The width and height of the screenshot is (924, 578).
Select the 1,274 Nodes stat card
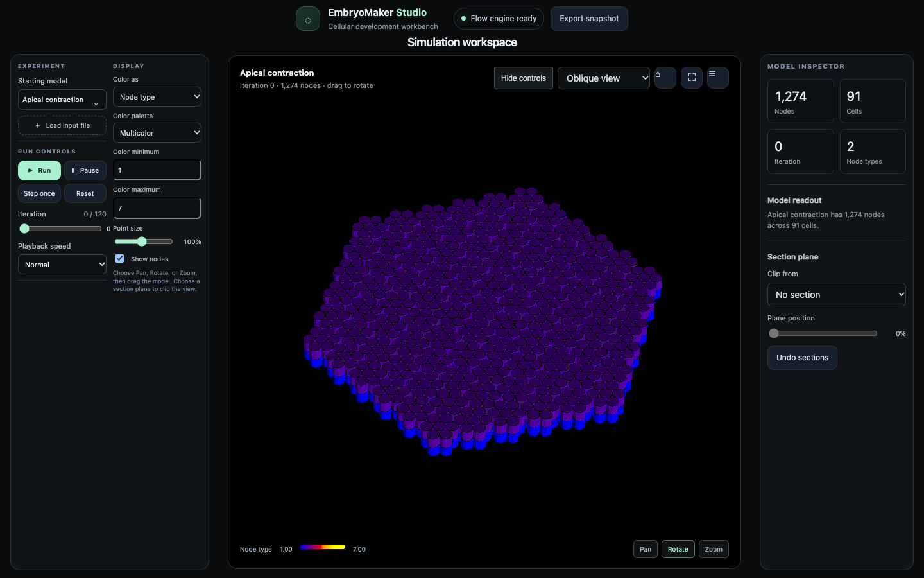[x=801, y=101]
